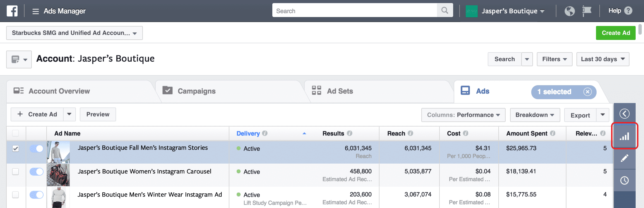Click the Amount Spent info icon
This screenshot has height=208, width=644.
click(552, 133)
